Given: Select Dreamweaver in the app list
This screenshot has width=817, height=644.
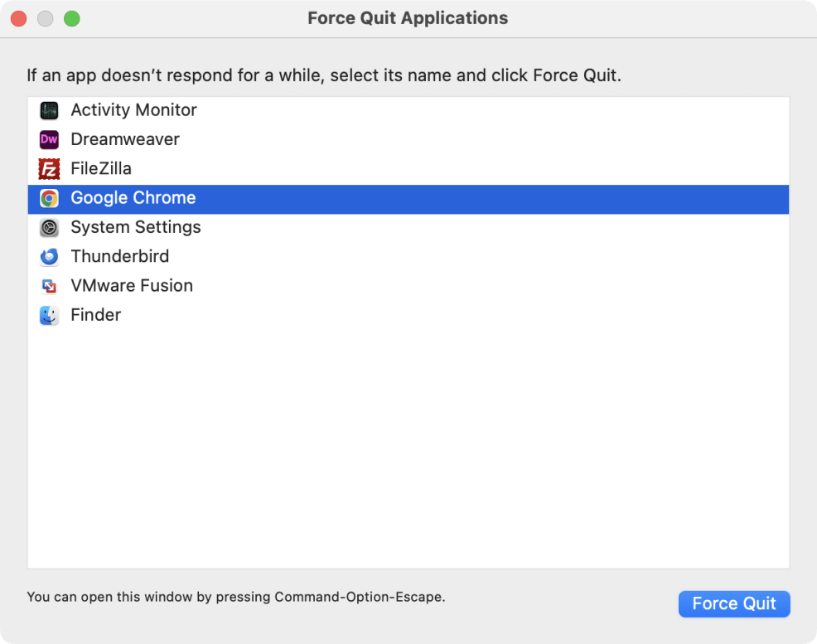Looking at the screenshot, I should [x=125, y=139].
